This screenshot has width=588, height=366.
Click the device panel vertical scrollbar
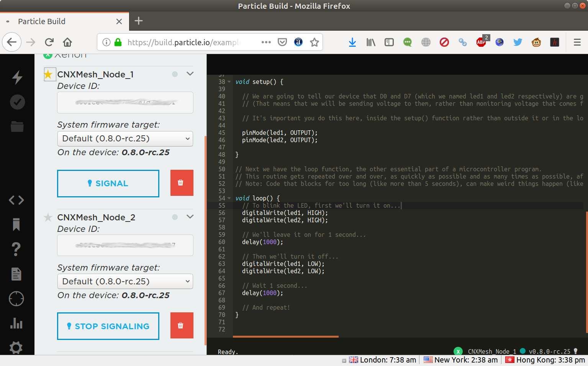(x=206, y=241)
